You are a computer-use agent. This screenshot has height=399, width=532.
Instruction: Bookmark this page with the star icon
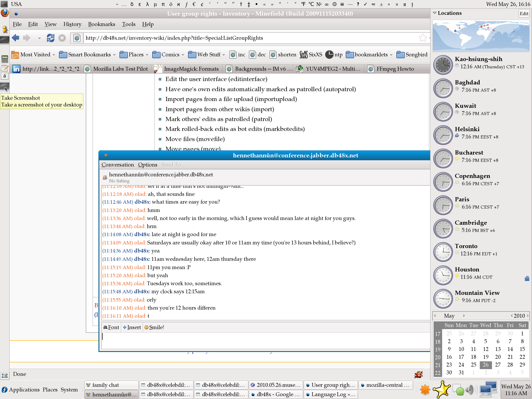(x=423, y=38)
